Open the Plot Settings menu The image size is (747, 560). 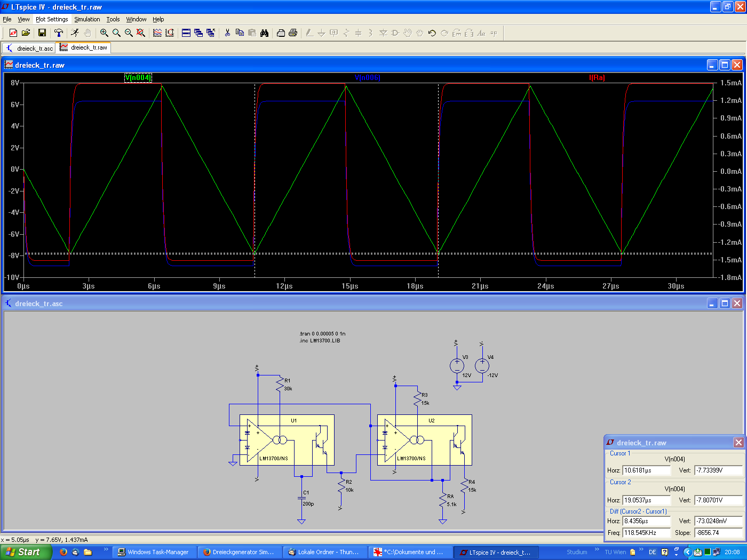click(x=52, y=19)
